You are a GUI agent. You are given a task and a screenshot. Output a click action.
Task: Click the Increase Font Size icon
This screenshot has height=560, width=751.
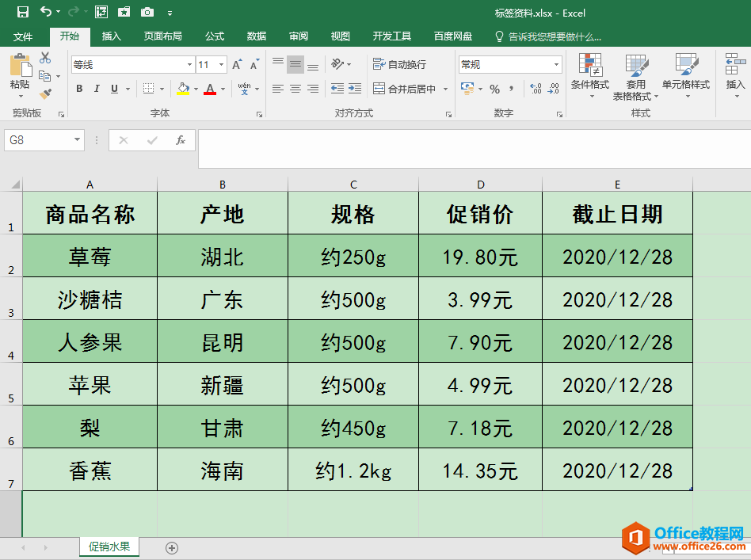pos(237,65)
